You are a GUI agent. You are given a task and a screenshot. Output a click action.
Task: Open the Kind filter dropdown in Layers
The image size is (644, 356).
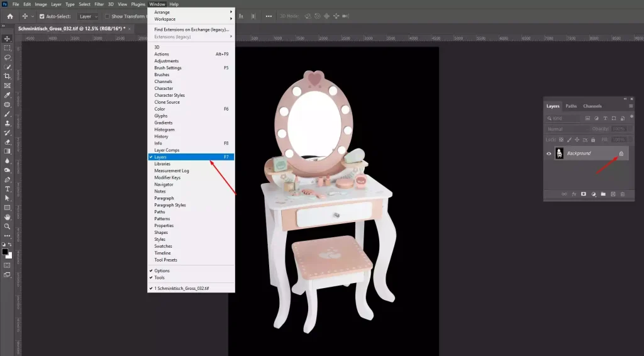pyautogui.click(x=563, y=118)
